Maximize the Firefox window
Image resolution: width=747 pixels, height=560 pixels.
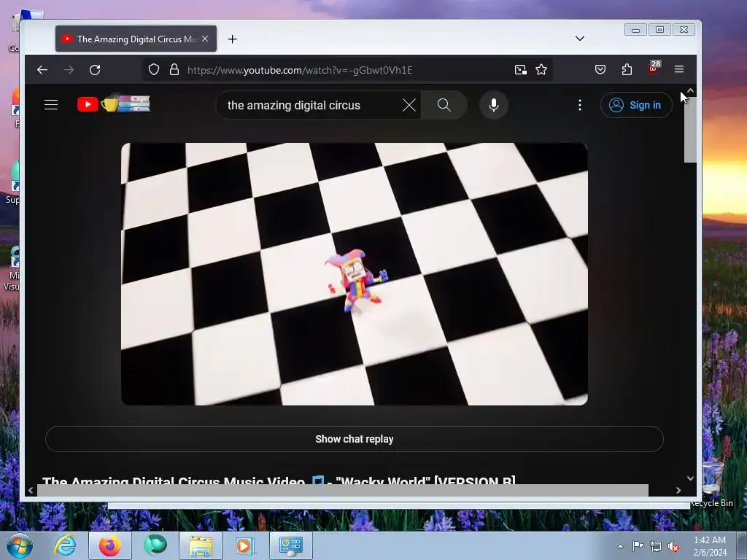tap(659, 29)
